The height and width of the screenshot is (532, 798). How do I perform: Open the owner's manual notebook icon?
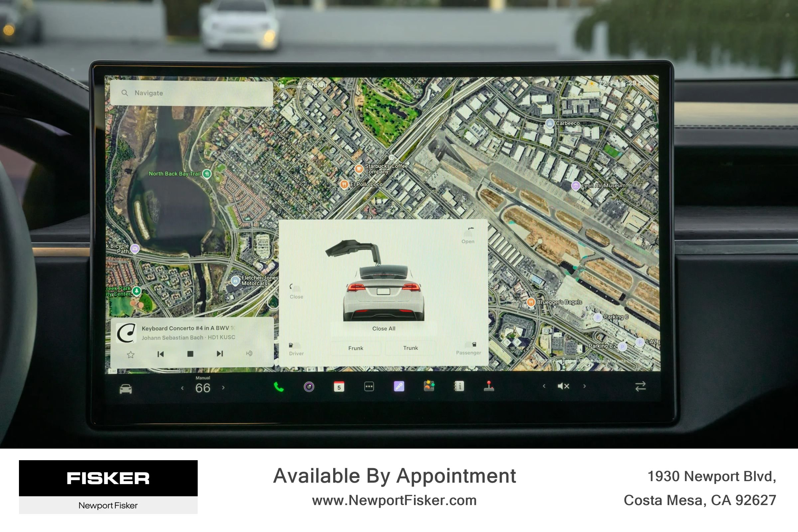click(459, 386)
